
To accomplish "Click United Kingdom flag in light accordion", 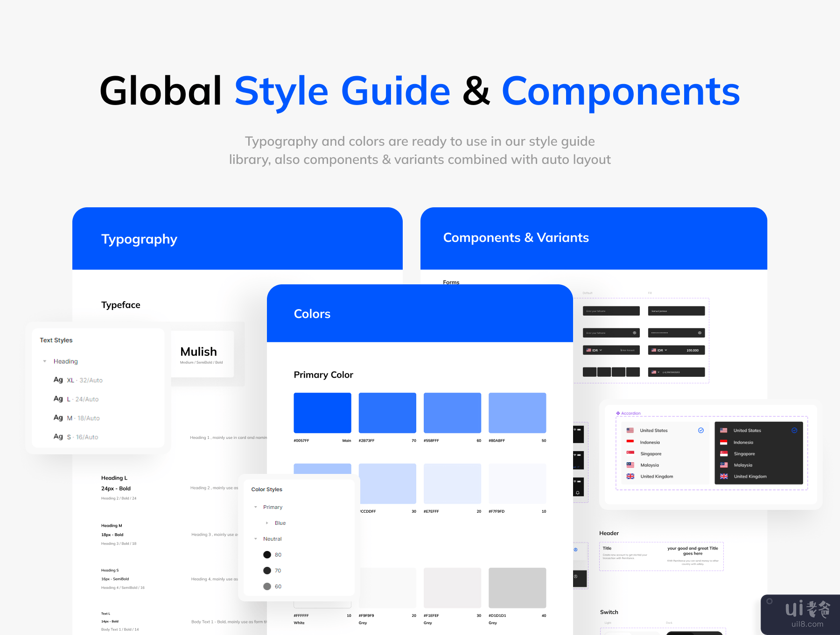I will 630,476.
